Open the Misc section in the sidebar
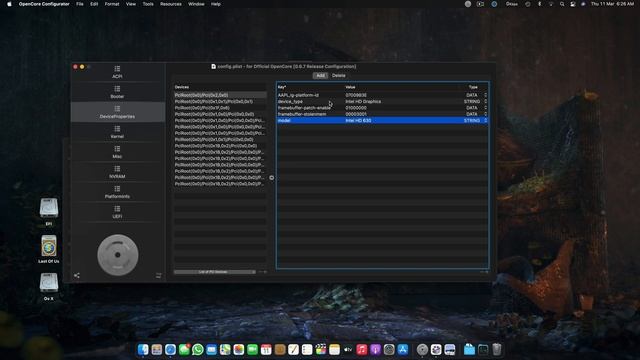Viewport: 640px width, 360px height. point(118,152)
